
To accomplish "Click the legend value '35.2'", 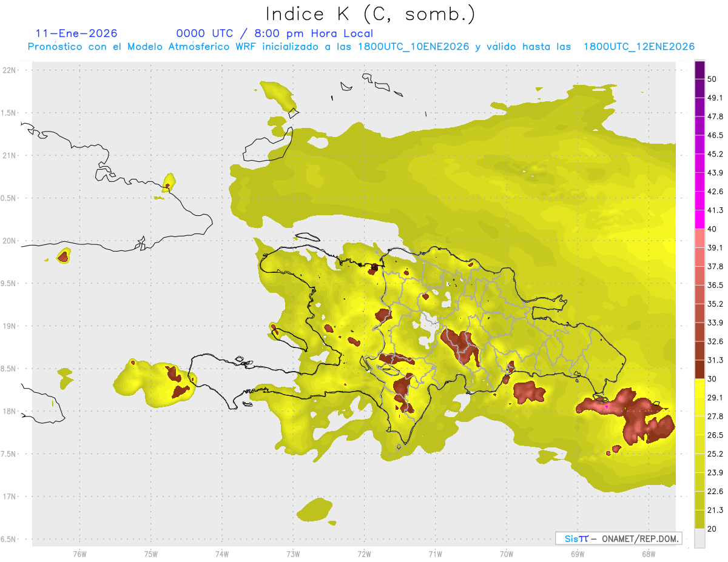I will tap(715, 304).
